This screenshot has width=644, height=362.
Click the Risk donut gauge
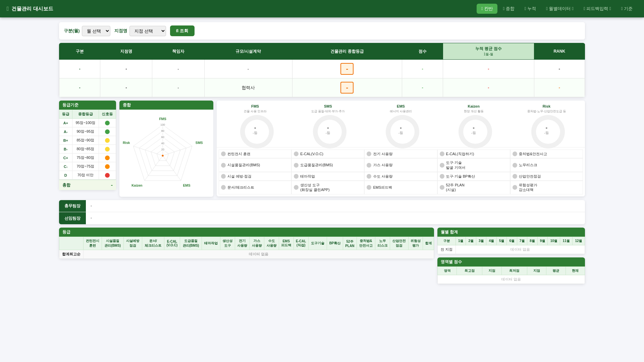click(548, 132)
